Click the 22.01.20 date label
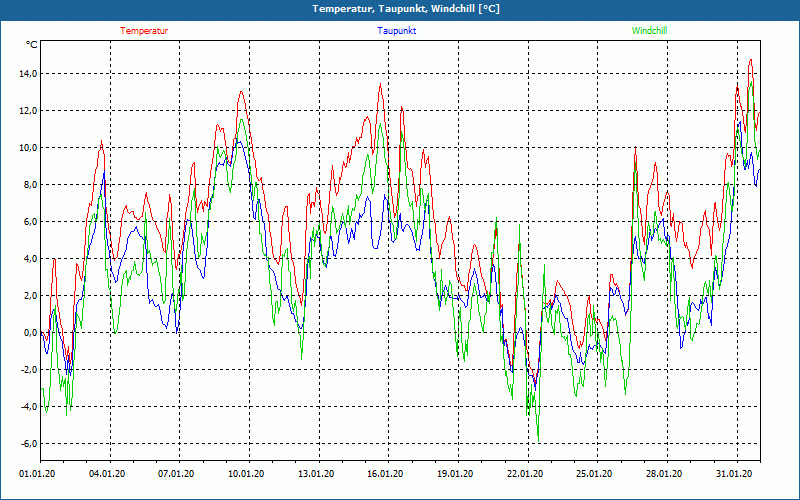Image resolution: width=800 pixels, height=500 pixels. pos(525,474)
